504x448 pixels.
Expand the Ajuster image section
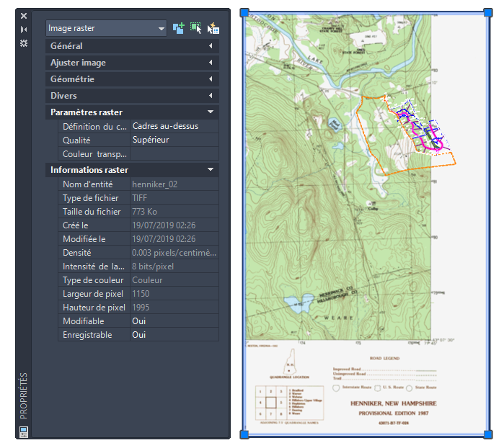tap(132, 63)
